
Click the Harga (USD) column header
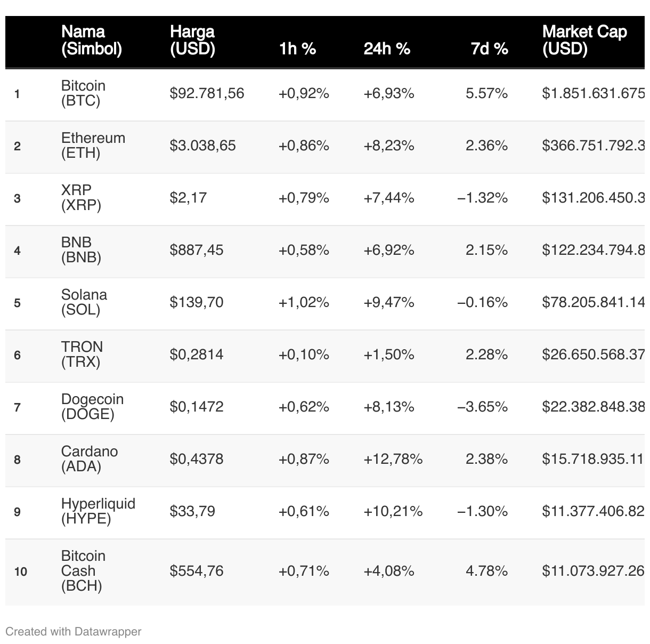click(x=192, y=41)
